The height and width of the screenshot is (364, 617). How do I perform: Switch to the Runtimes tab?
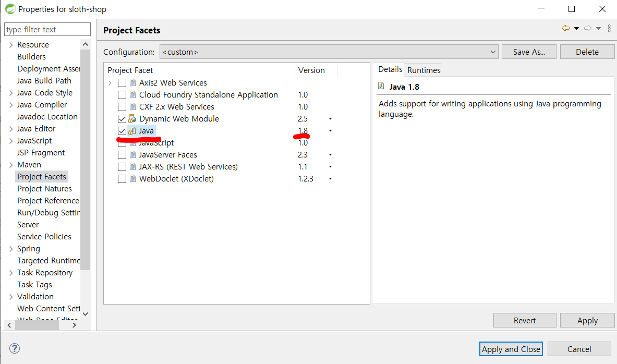pos(424,70)
